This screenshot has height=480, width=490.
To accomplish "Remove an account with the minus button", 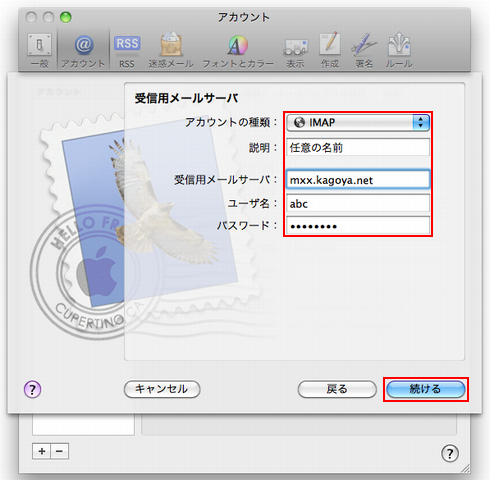I will tap(60, 451).
